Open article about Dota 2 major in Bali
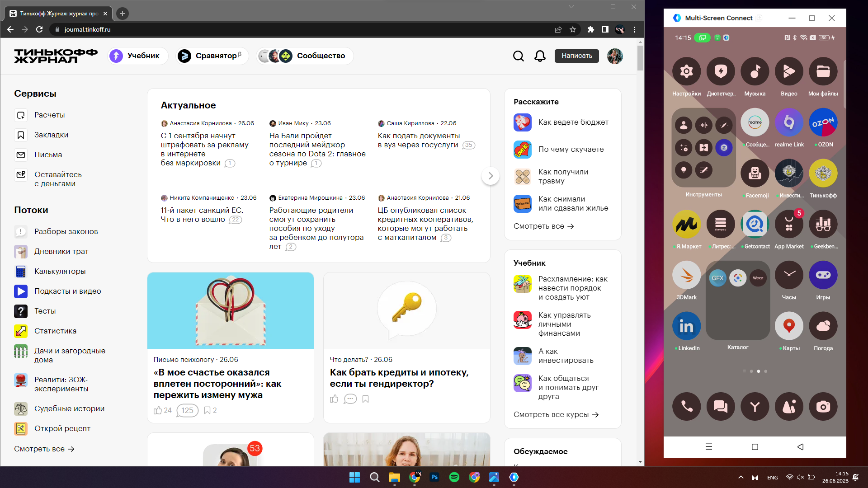 317,149
